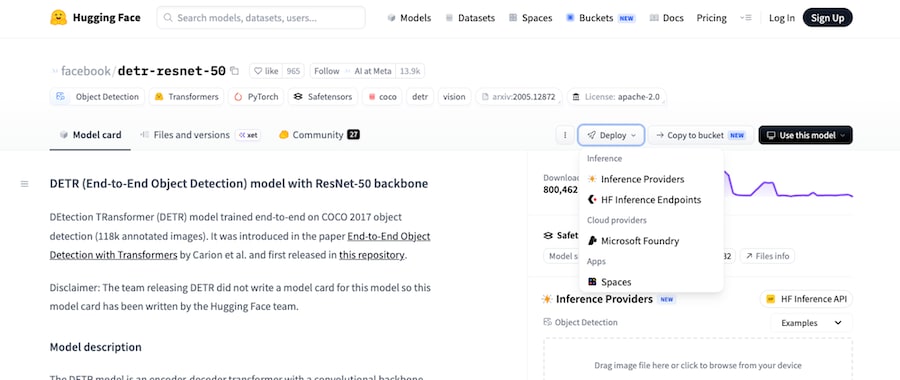Select the Object Detection tag
900x380 pixels.
tap(97, 97)
